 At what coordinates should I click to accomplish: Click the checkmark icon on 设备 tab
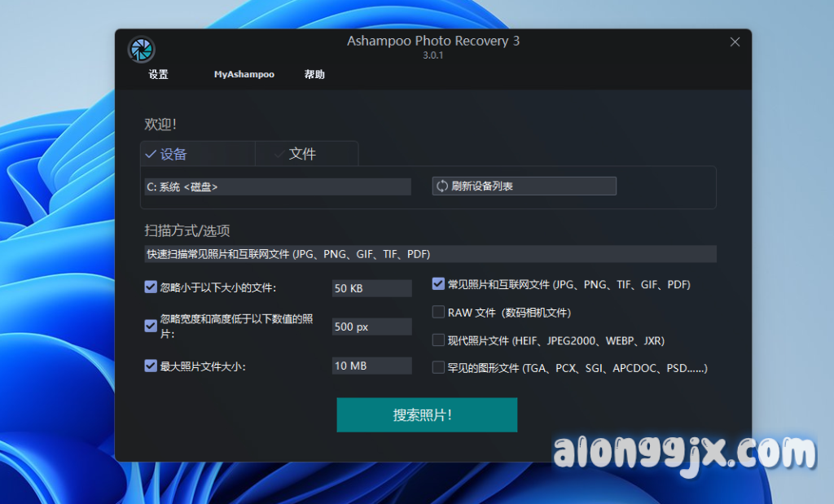coord(151,154)
